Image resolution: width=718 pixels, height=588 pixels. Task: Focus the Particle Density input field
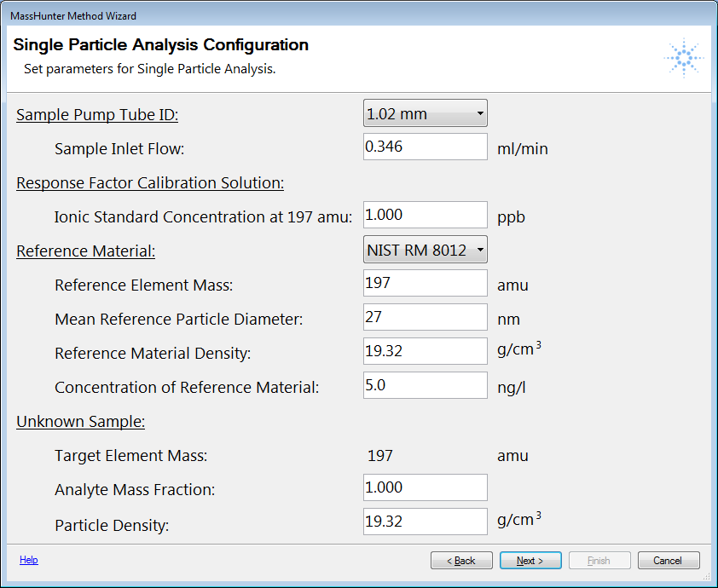click(425, 522)
